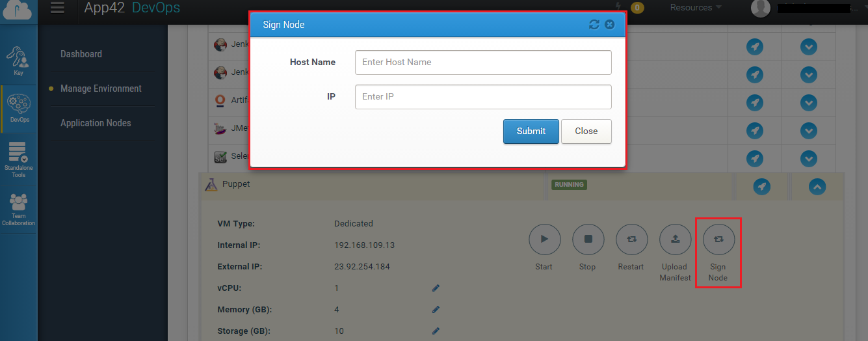Click the Sign Node action icon
Screen dimensions: 868x341
tap(718, 239)
